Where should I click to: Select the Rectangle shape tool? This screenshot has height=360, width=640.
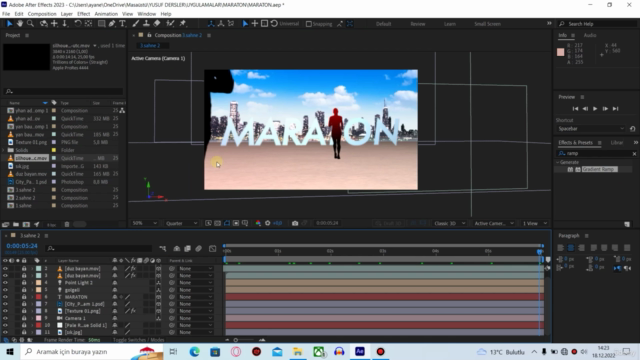(101, 24)
